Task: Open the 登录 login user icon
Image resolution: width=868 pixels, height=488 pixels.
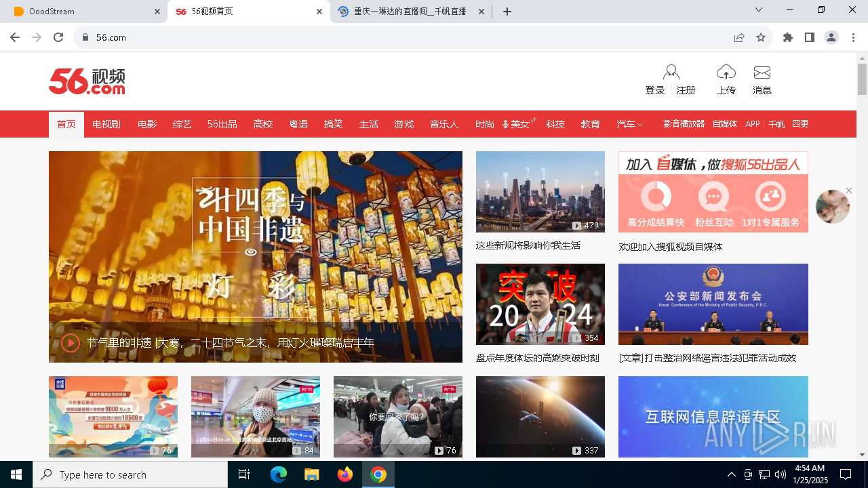Action: [671, 73]
